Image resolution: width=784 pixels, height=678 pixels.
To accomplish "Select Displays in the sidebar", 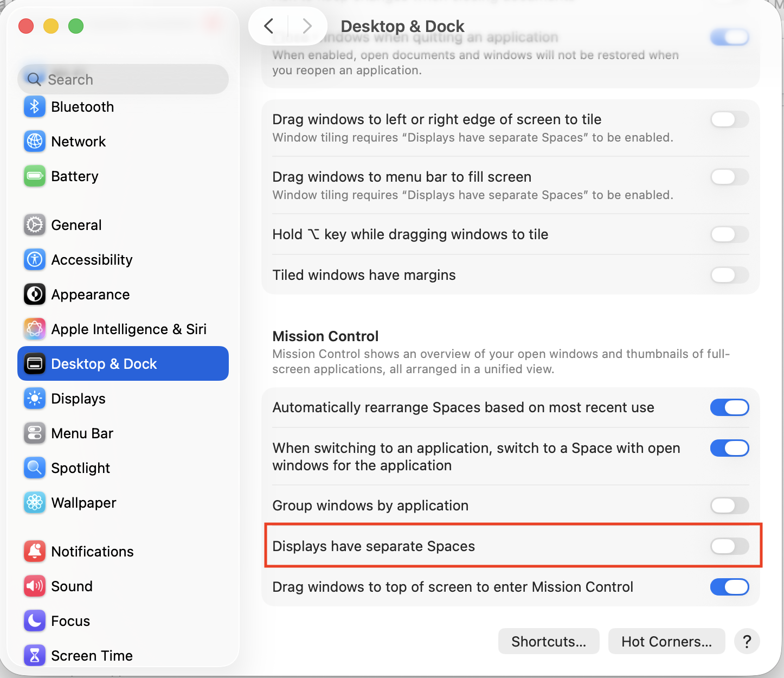I will tap(78, 399).
